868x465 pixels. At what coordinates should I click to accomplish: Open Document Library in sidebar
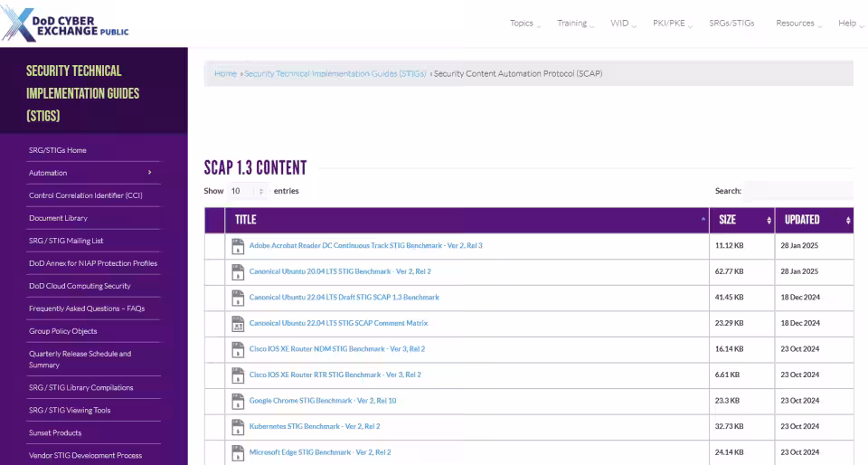[x=58, y=218]
